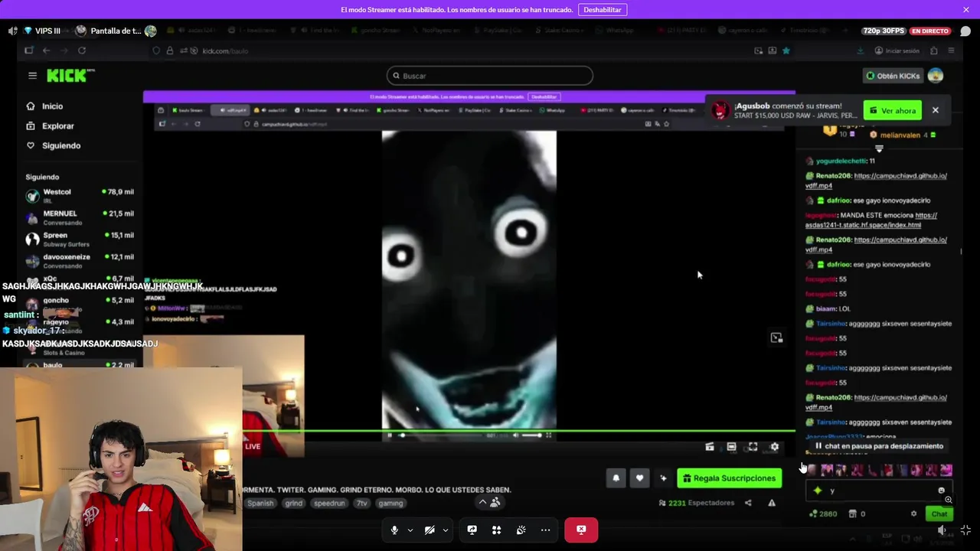Focus the Buscar search field

tap(490, 76)
